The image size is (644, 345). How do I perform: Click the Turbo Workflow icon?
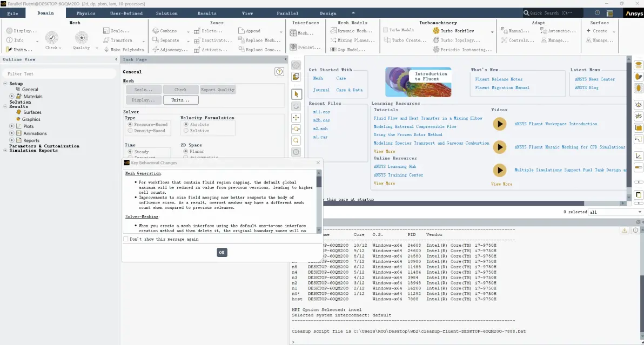[x=436, y=31]
